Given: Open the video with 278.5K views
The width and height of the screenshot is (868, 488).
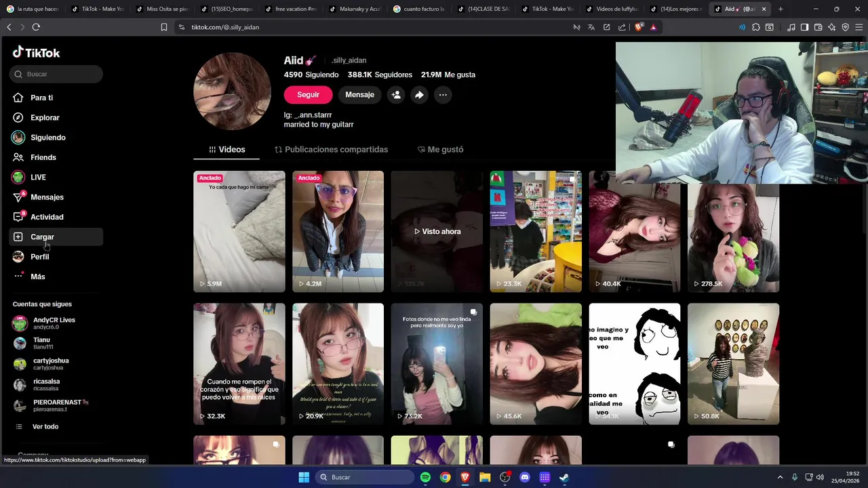Looking at the screenshot, I should click(733, 238).
